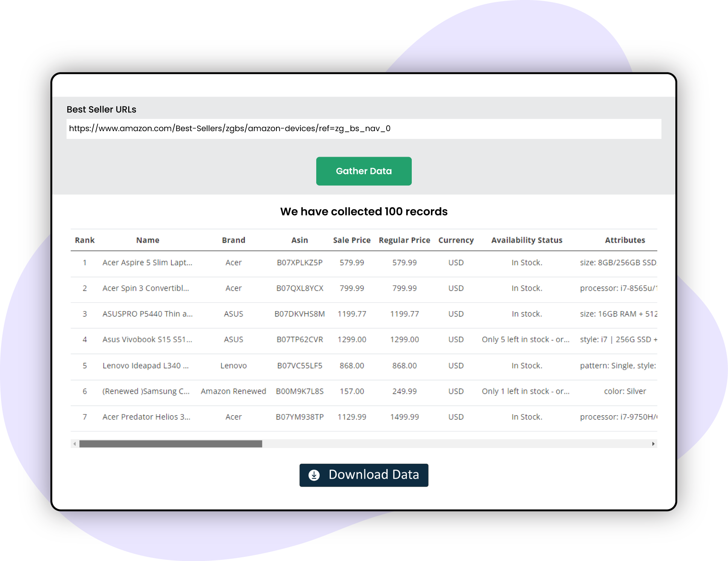Select the ASUSPRO P5440 Thin a... cell

[147, 314]
